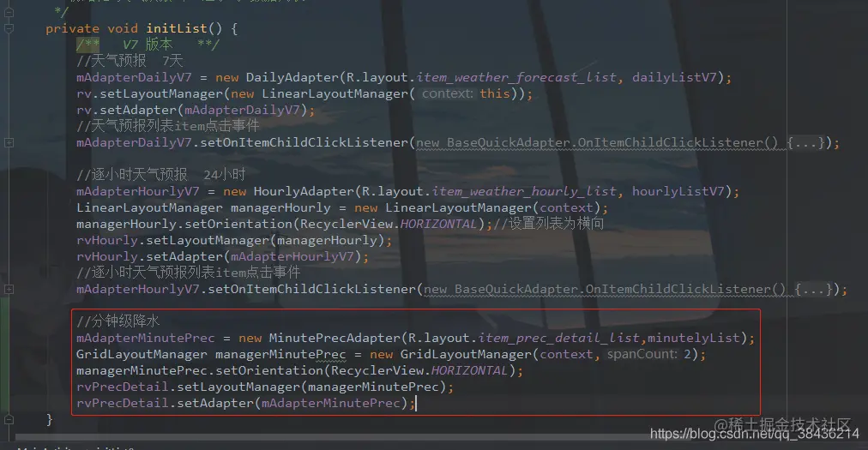Click the dailyListV7 argument

point(674,77)
